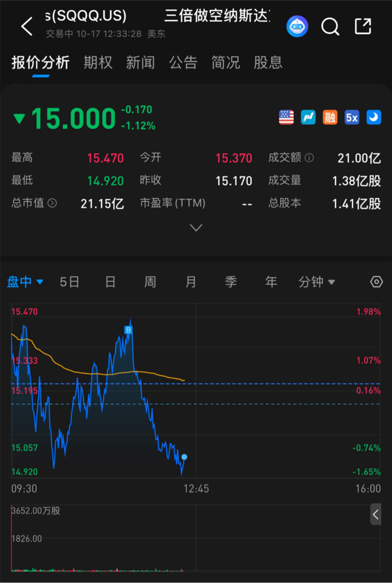Tap the 总股本 value 1.41亿股
Screen dimensions: 392x583
pos(357,203)
